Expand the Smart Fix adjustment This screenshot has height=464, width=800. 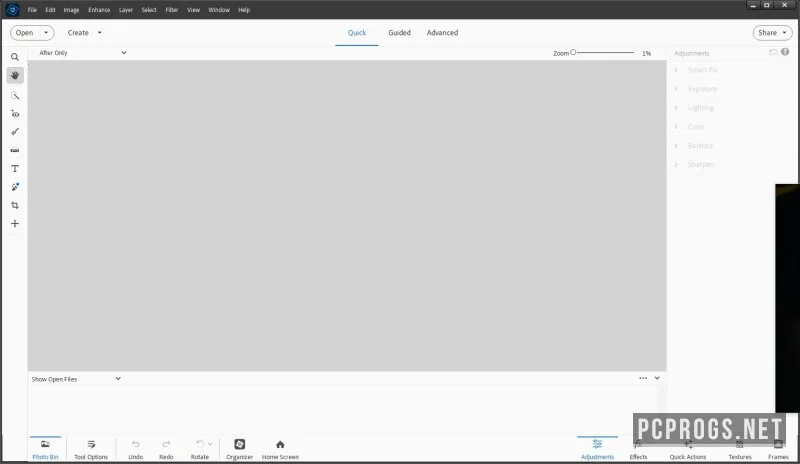tap(676, 69)
